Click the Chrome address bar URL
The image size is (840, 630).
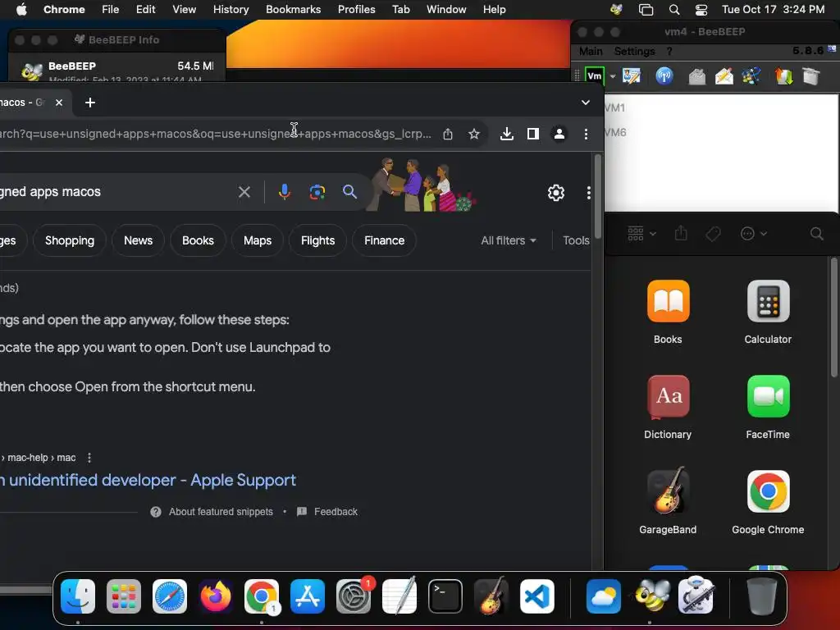coord(214,134)
